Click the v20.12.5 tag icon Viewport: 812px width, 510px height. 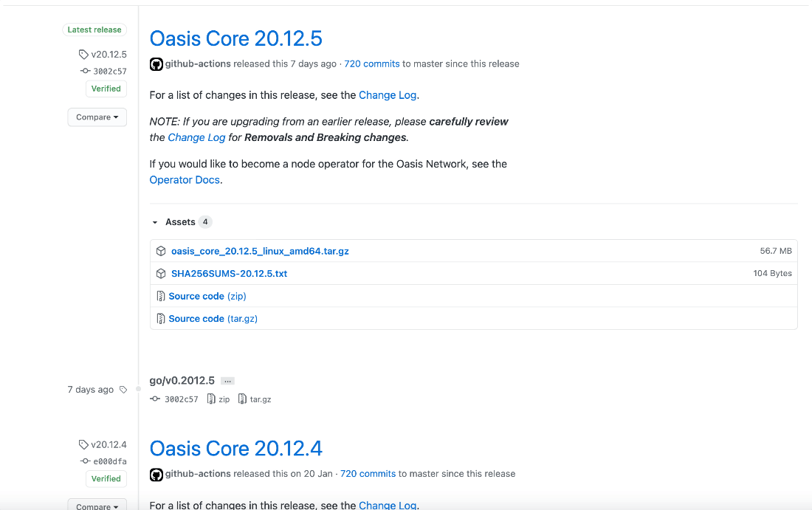tap(83, 55)
